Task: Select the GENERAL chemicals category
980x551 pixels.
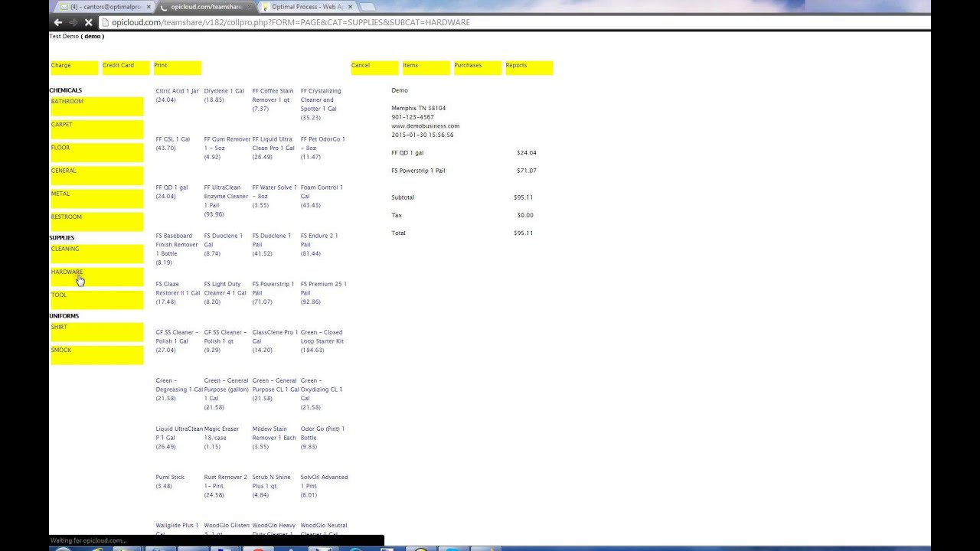Action: coord(96,174)
